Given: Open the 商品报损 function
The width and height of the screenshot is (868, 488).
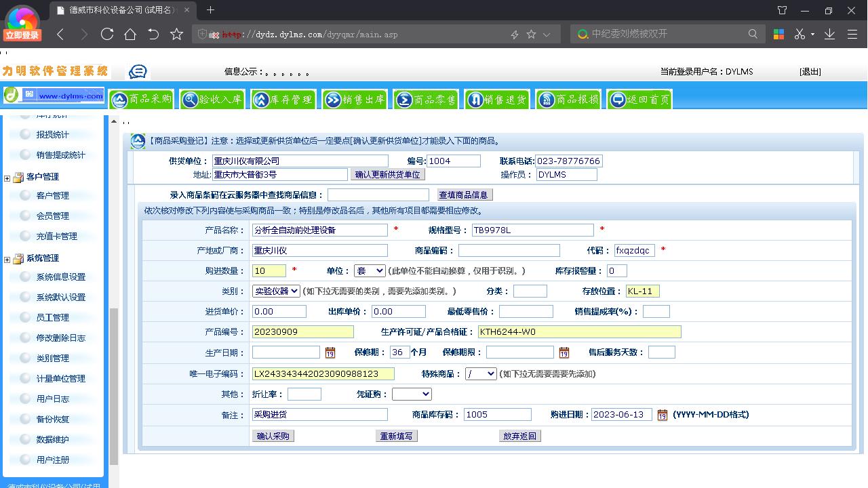Looking at the screenshot, I should click(568, 99).
